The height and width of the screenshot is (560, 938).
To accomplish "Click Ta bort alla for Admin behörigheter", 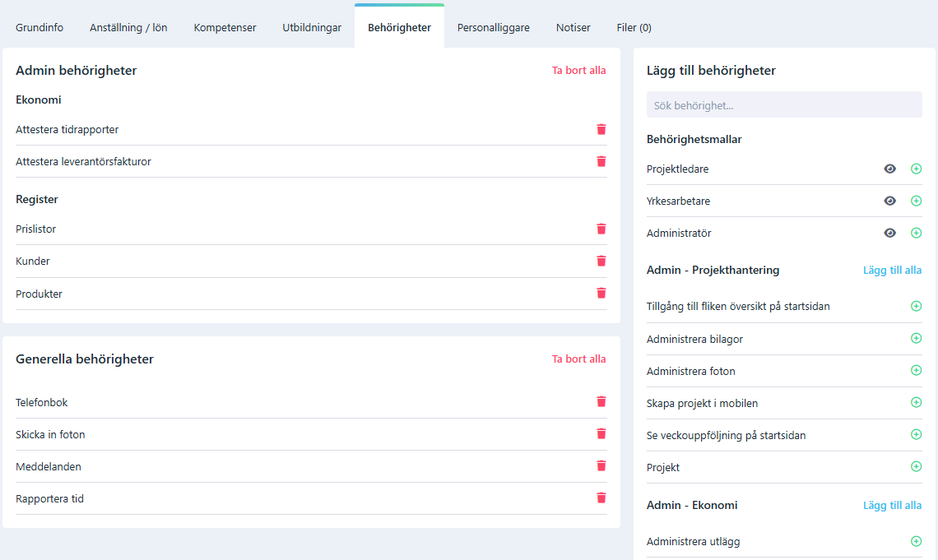I will (578, 71).
